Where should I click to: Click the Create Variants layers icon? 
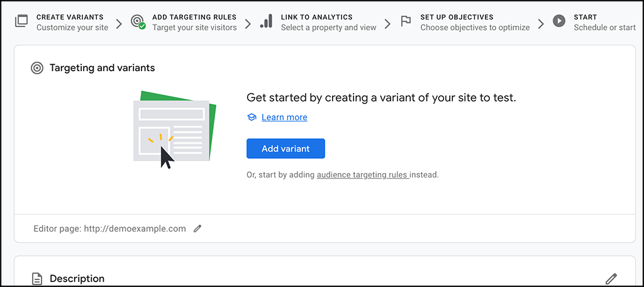[21, 21]
